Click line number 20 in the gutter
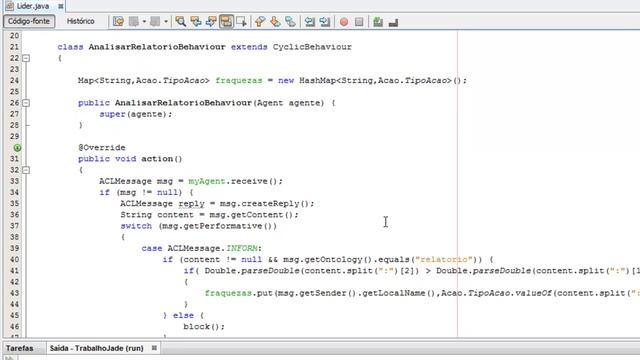This screenshot has width=640, height=360. [14, 36]
